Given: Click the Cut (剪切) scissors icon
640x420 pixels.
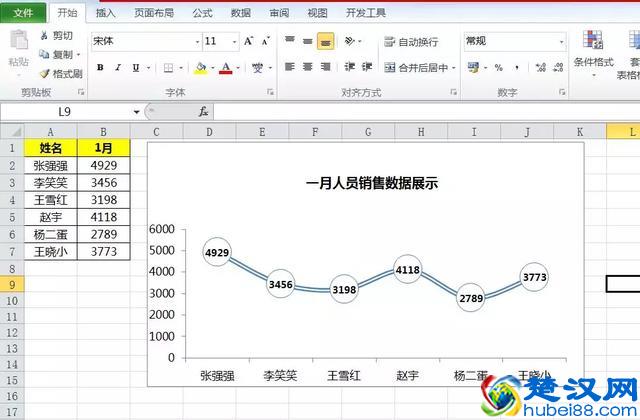Looking at the screenshot, I should 44,36.
